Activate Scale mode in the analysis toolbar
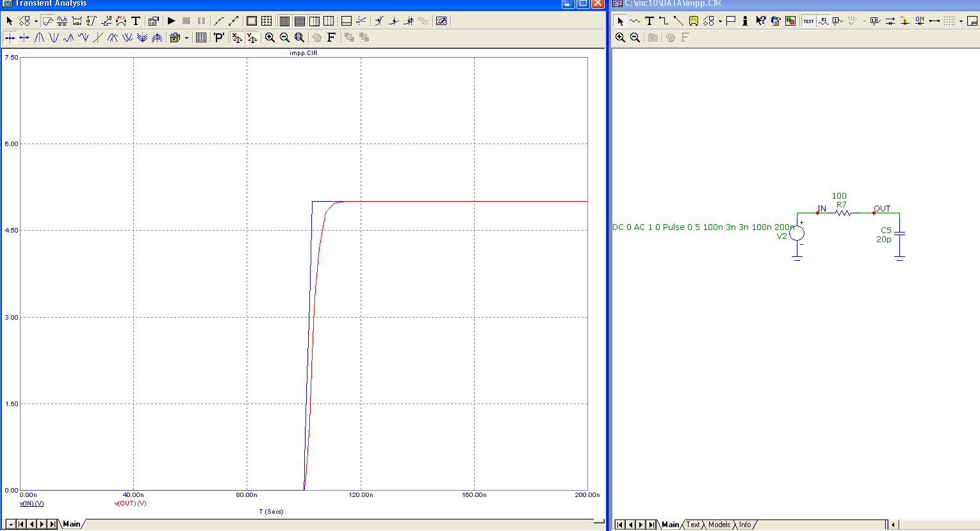Viewport: 980px width, 531px height. coord(47,21)
